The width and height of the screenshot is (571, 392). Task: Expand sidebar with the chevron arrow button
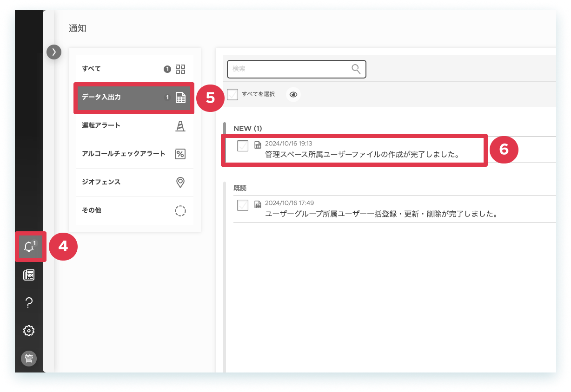tap(54, 52)
